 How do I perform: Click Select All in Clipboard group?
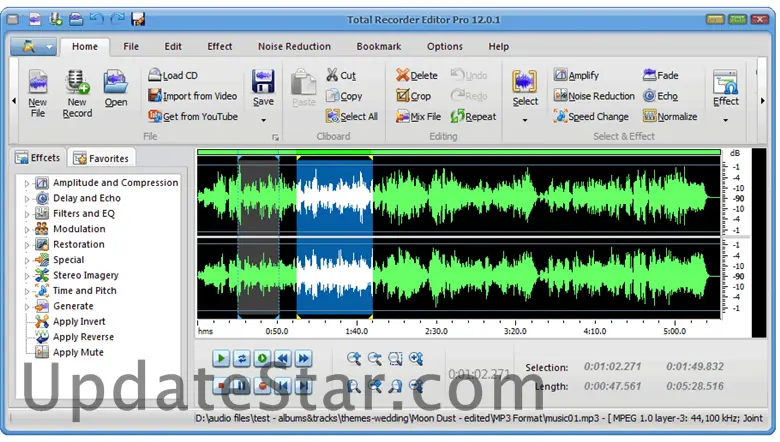pos(352,116)
